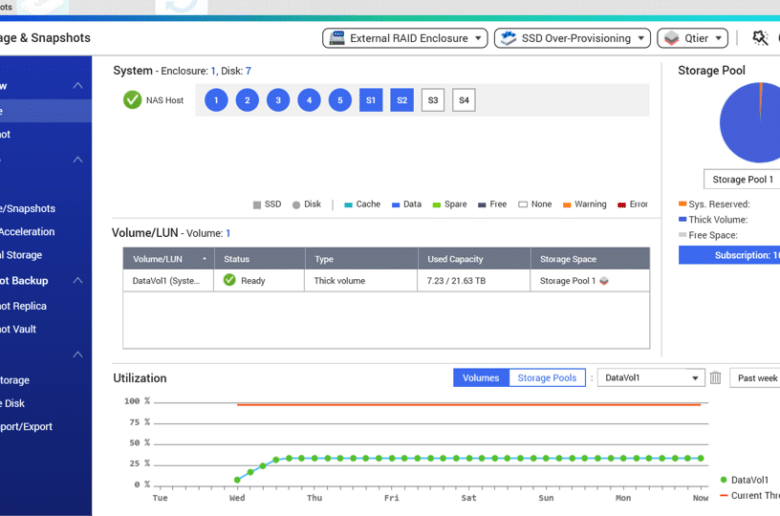
Task: Click the Subscription bar
Action: click(730, 255)
